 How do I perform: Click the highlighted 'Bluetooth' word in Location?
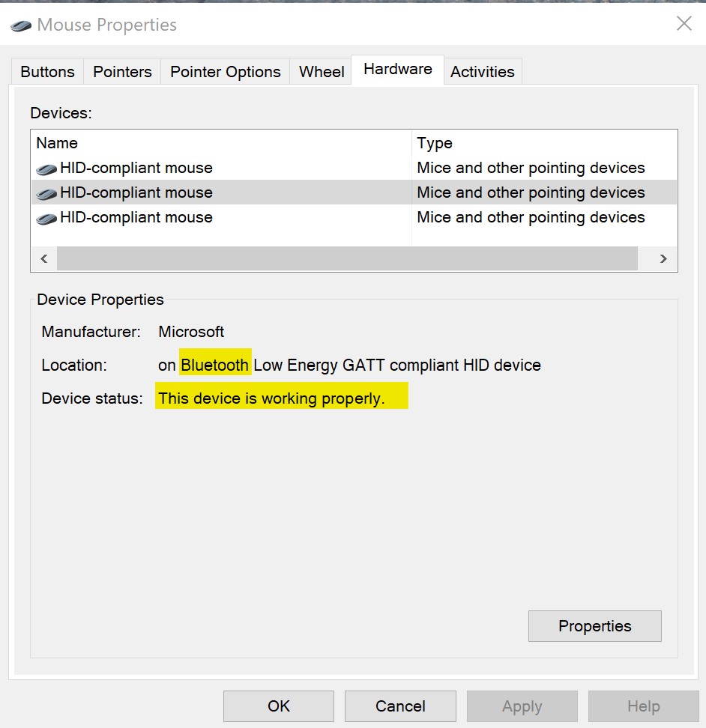coord(215,365)
